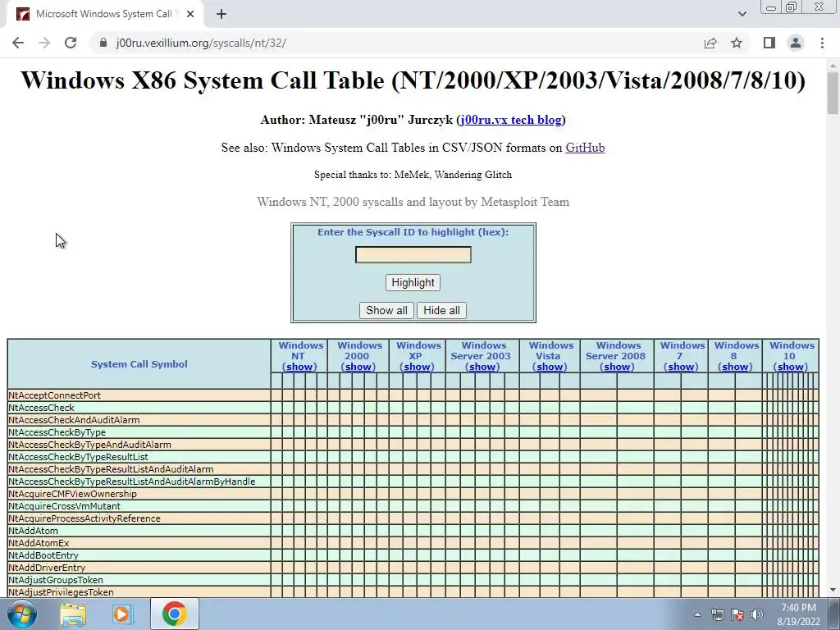840x630 pixels.
Task: Select NtAddBootEntry row
Action: pos(413,555)
